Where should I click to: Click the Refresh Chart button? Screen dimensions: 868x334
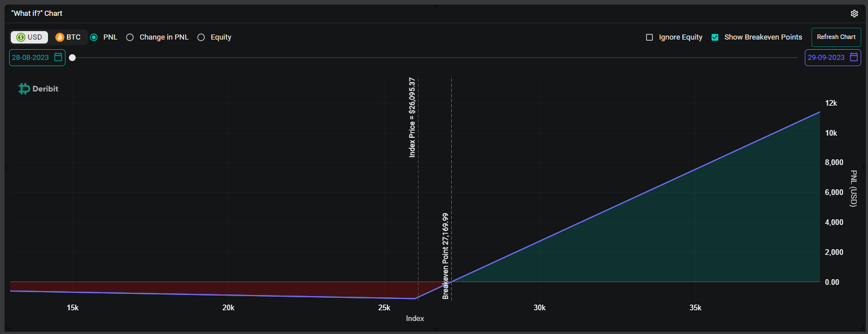click(x=836, y=37)
